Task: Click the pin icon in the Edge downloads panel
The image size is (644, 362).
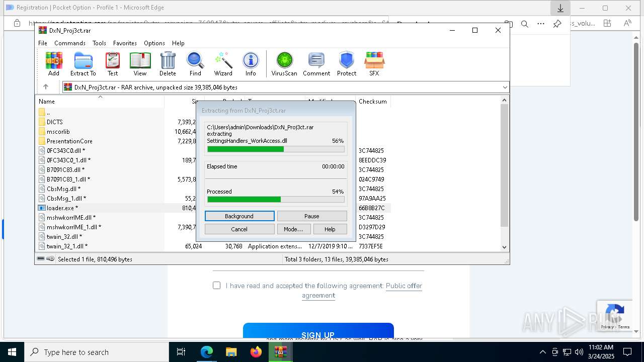Action: tap(557, 23)
